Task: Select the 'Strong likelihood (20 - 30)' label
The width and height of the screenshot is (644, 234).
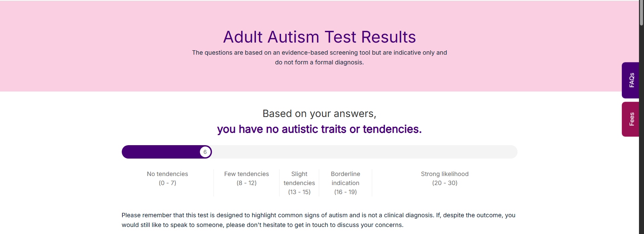Action: click(x=444, y=178)
